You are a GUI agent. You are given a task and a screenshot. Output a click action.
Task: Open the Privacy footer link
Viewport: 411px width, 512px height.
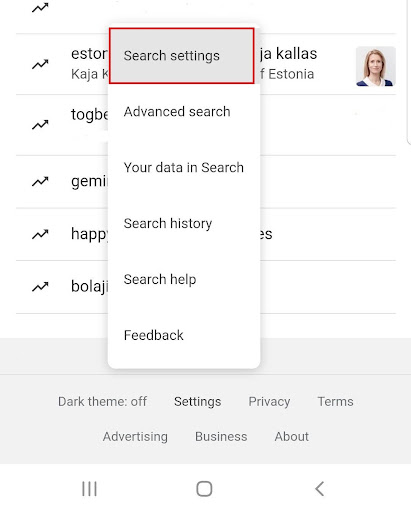click(x=269, y=402)
